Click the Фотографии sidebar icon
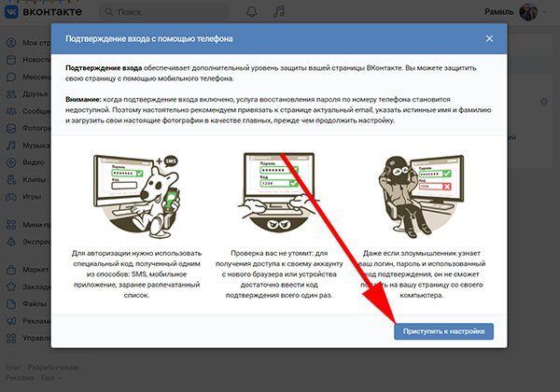The image size is (560, 392). point(11,128)
